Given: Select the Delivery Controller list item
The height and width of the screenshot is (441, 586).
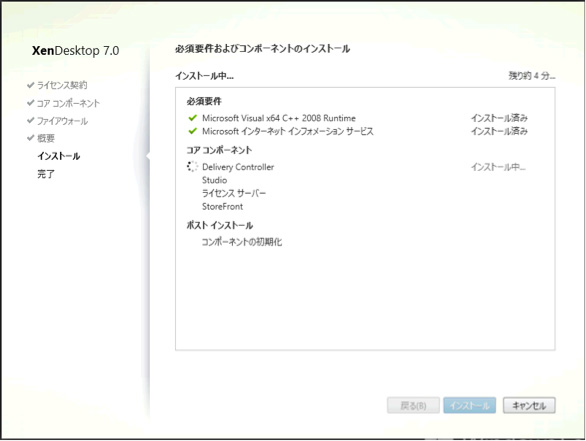Looking at the screenshot, I should (238, 167).
